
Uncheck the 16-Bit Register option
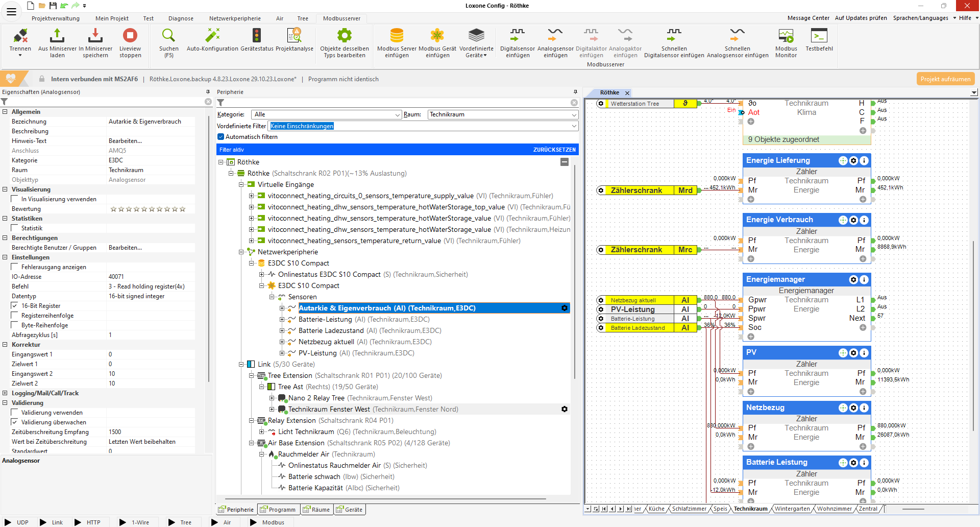pos(15,306)
